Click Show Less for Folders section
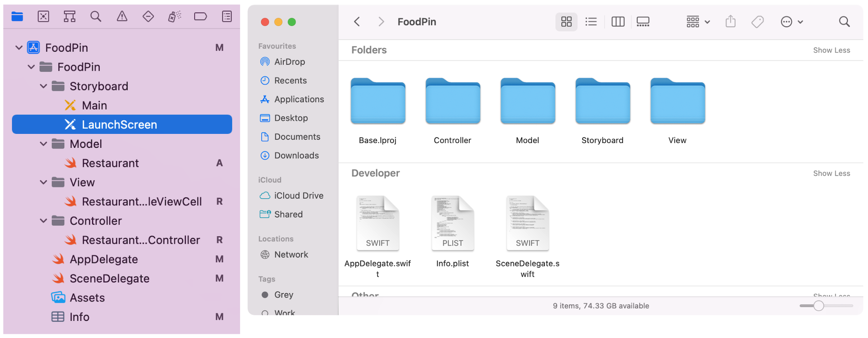The image size is (868, 338). point(831,50)
